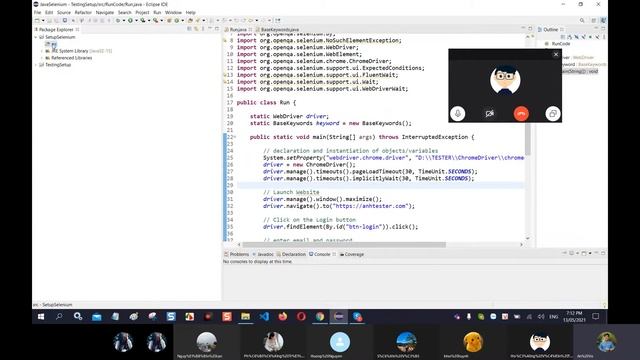Click the Open Type toolbar icon
640x360 pixels.
coord(190,20)
